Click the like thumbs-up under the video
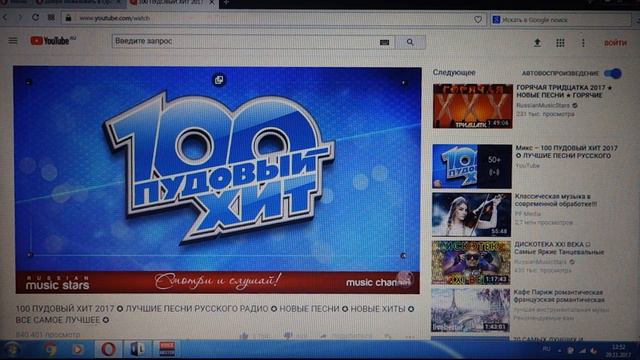Viewport: 640px width, 360px height. [x=244, y=336]
